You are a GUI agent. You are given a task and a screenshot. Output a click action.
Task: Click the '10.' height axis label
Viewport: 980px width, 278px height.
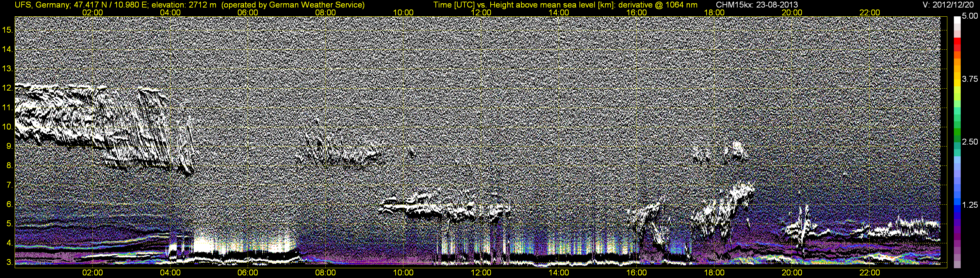(8, 127)
